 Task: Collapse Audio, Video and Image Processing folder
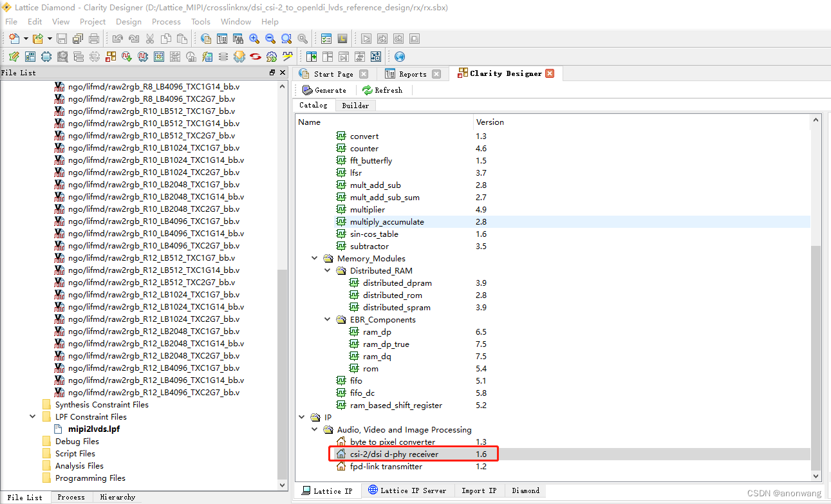pos(315,429)
